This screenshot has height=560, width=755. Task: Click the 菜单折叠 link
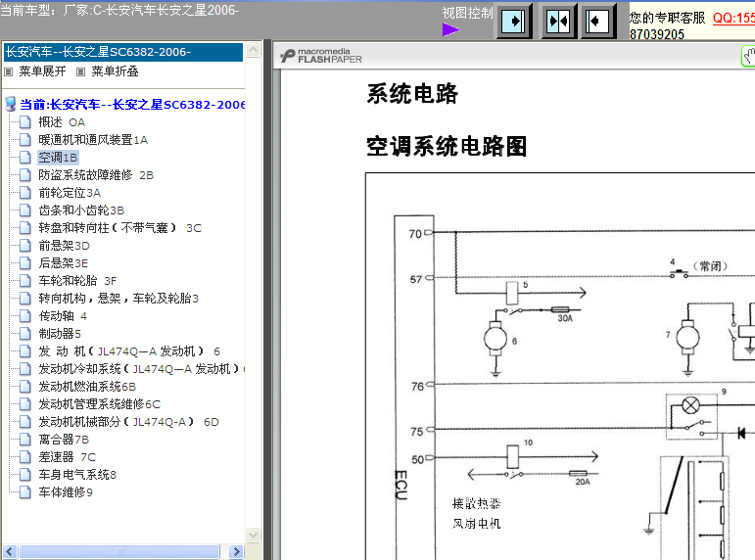116,71
